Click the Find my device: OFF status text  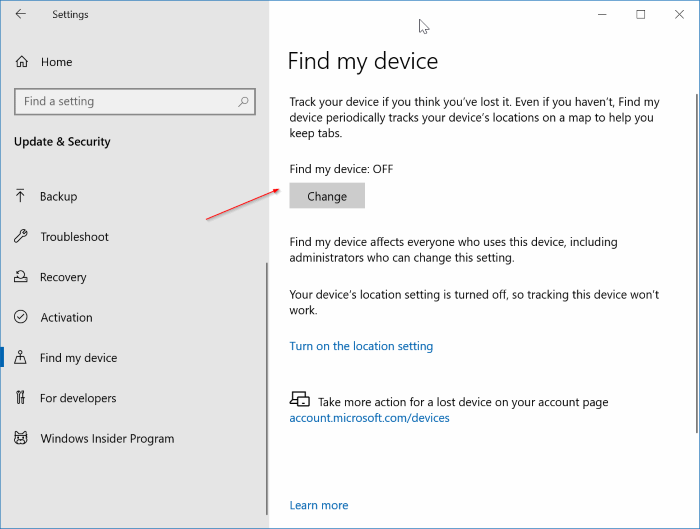click(x=341, y=169)
